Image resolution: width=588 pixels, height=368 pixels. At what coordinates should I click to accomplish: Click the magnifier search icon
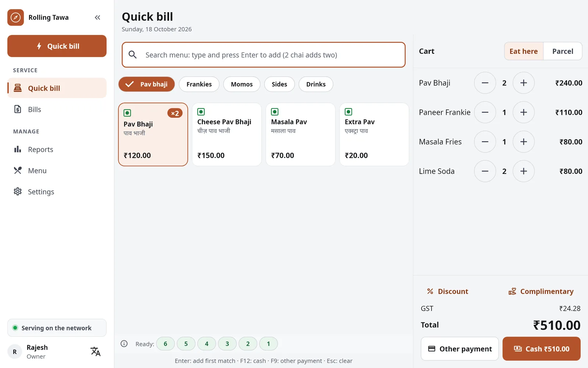coord(133,55)
